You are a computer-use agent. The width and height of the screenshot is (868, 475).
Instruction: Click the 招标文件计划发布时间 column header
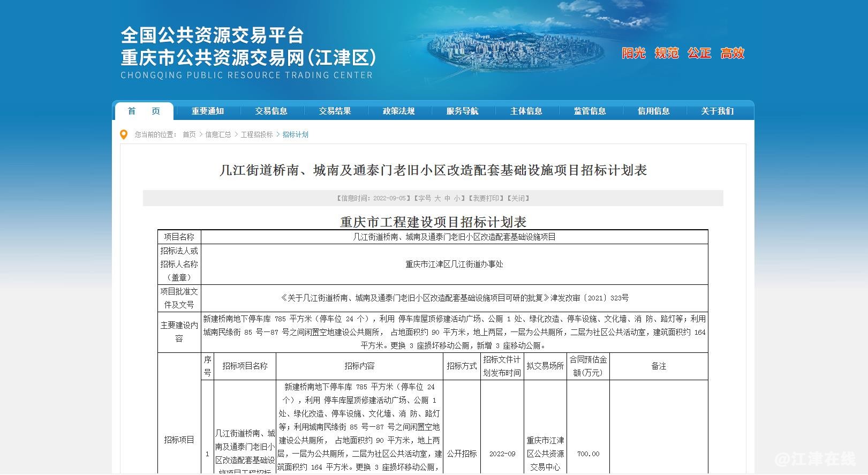coord(502,366)
